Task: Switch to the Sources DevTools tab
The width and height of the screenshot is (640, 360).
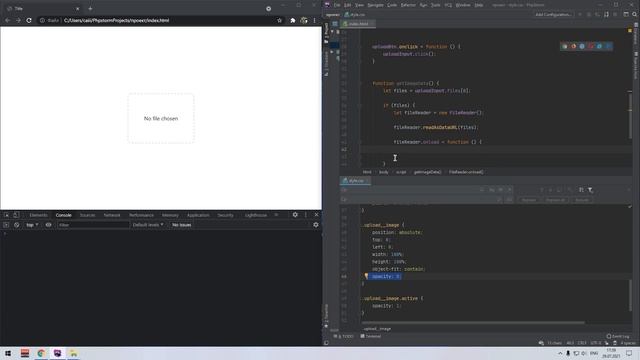Action: pos(87,215)
